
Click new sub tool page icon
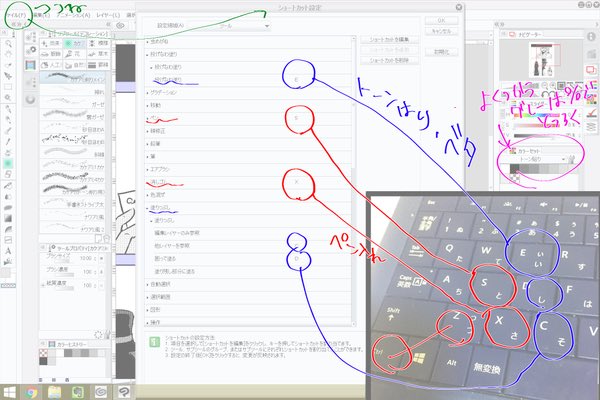(x=98, y=239)
